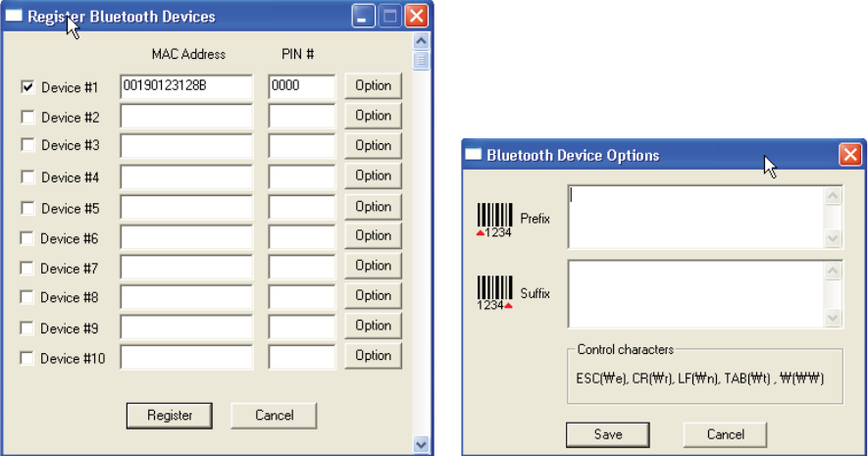Click Prefix box scroll down arrow
The width and height of the screenshot is (868, 456).
point(833,238)
